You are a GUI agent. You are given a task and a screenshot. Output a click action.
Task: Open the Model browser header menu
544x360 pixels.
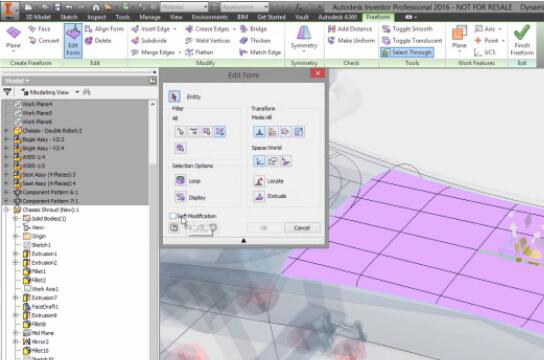tap(17, 81)
